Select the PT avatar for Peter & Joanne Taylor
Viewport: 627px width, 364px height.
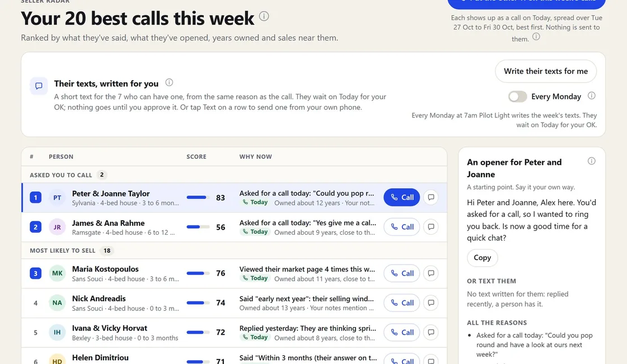coord(57,197)
